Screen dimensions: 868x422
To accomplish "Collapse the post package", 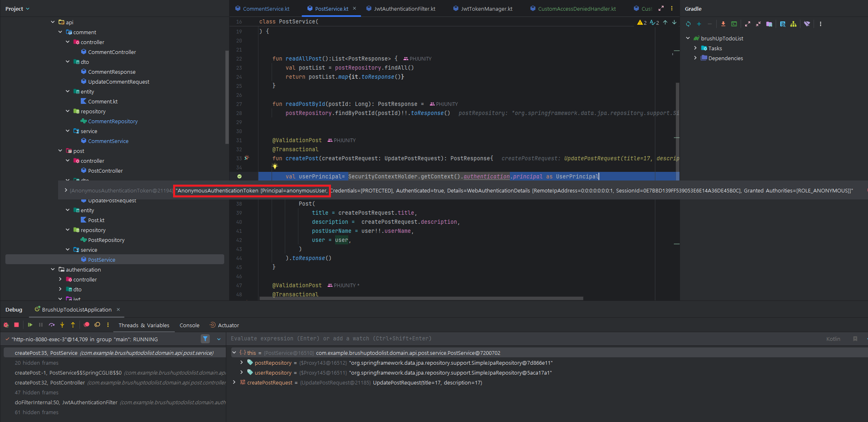I will point(60,151).
